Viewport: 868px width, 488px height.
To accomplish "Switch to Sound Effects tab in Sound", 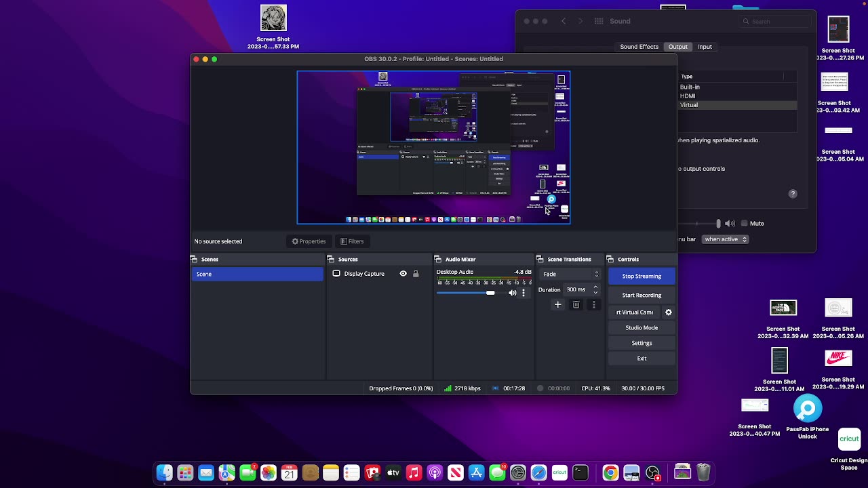I will (639, 47).
